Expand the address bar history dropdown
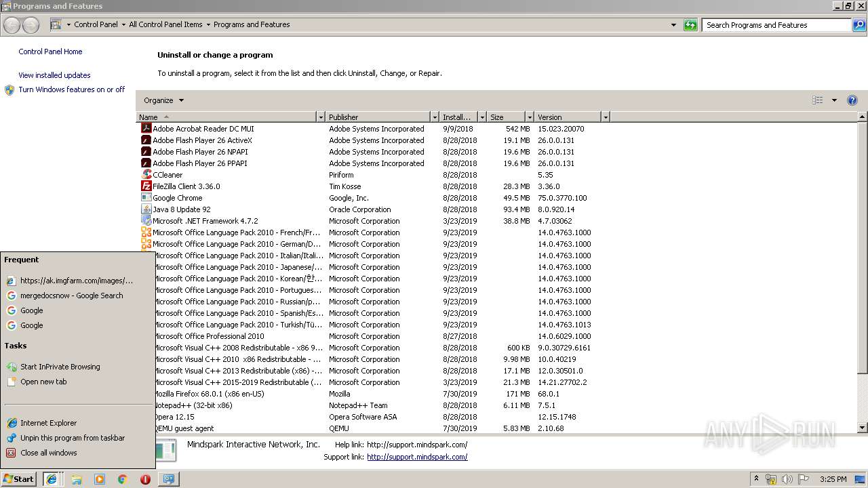868x488 pixels. click(673, 25)
